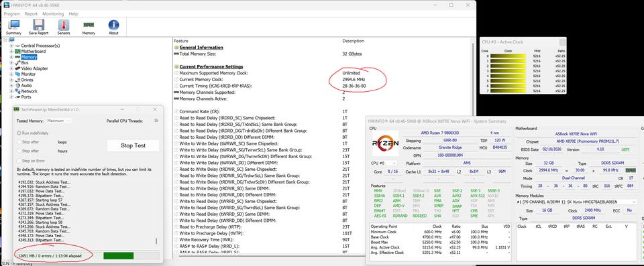Click the Ryzen logo in System Summary
Screen dimensions: 644x266
[x=385, y=143]
